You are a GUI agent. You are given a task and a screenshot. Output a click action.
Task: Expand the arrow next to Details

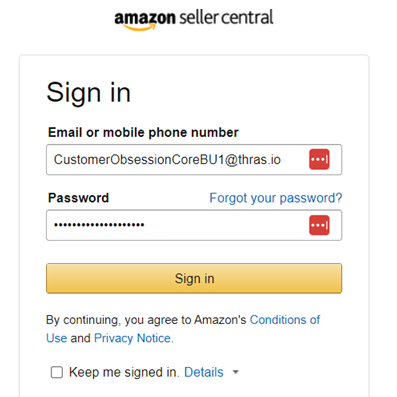(236, 372)
